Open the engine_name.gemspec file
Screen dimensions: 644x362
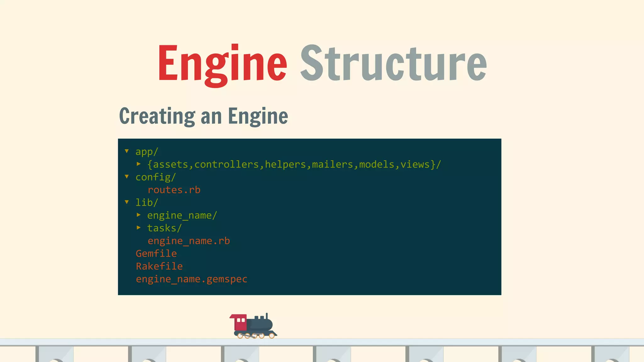pos(192,279)
